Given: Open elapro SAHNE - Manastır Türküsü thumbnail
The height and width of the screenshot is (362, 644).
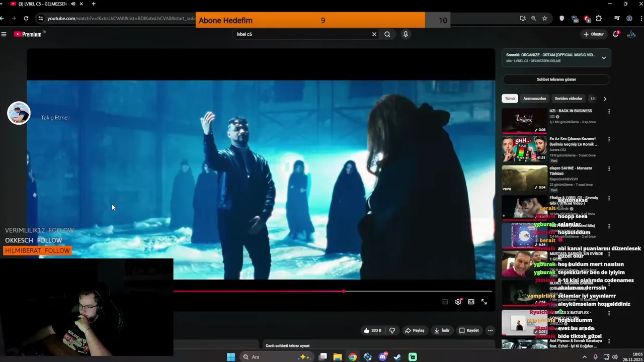Looking at the screenshot, I should tap(524, 178).
